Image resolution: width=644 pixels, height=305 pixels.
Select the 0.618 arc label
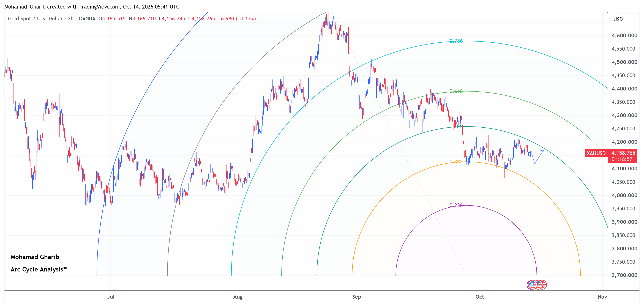[456, 91]
